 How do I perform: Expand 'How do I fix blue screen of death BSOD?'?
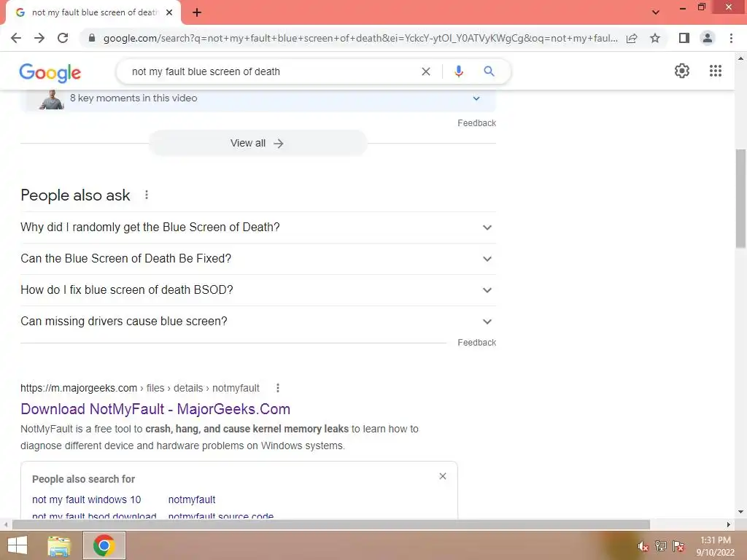pyautogui.click(x=258, y=290)
